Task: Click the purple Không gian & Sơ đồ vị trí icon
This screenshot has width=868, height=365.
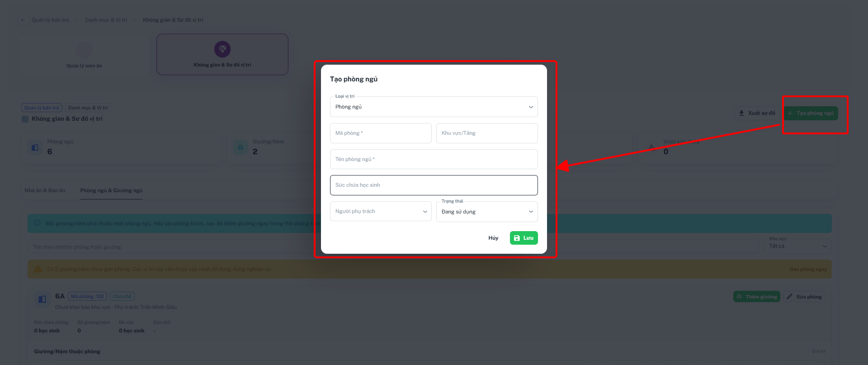Action: point(222,49)
